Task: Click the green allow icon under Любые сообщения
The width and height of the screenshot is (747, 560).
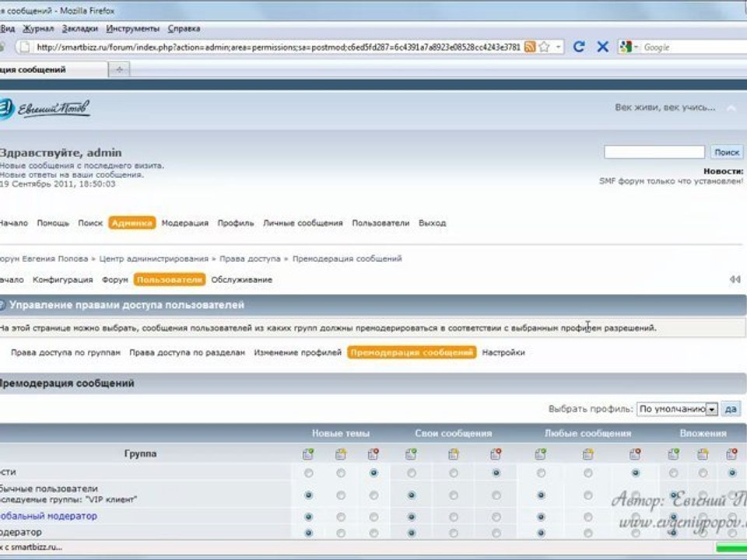Action: [x=541, y=453]
